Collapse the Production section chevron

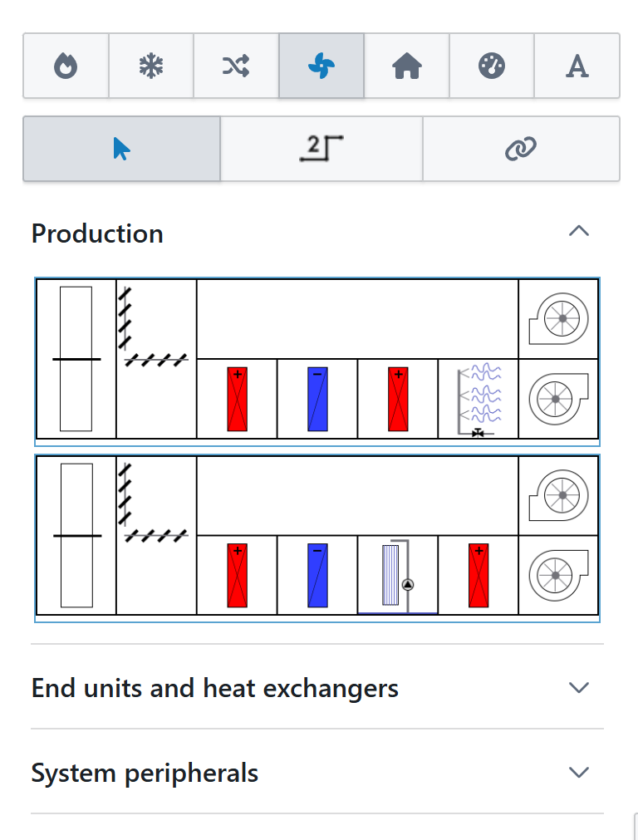(x=578, y=232)
